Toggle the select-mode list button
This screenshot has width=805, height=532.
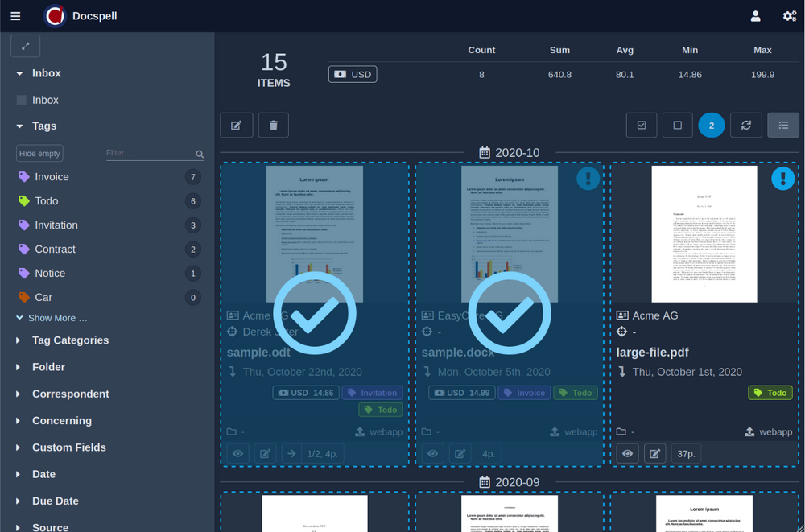(x=783, y=125)
